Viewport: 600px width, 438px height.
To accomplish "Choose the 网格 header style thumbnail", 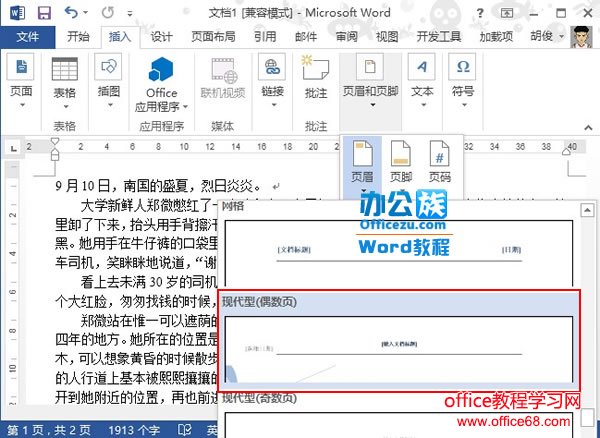I will [x=398, y=253].
